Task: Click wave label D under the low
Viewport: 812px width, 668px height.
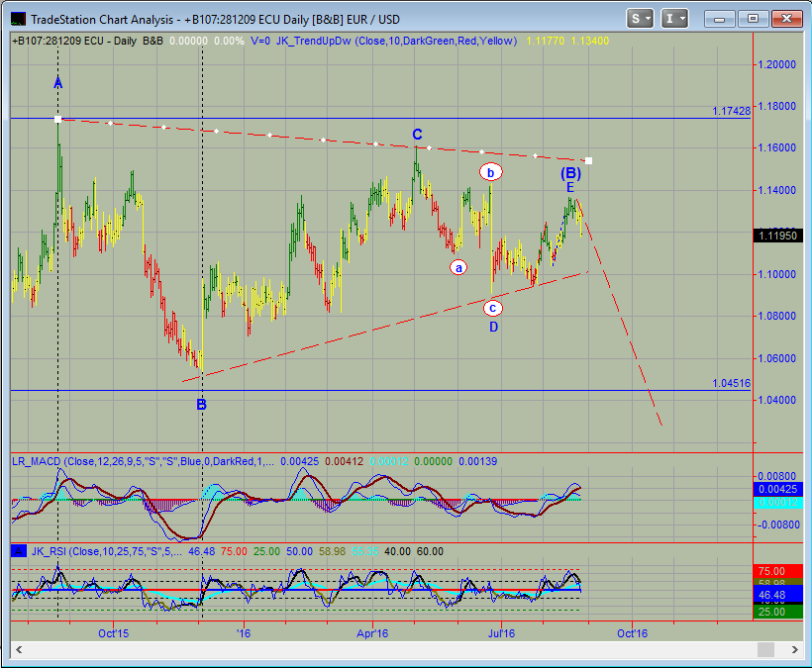Action: pyautogui.click(x=493, y=327)
